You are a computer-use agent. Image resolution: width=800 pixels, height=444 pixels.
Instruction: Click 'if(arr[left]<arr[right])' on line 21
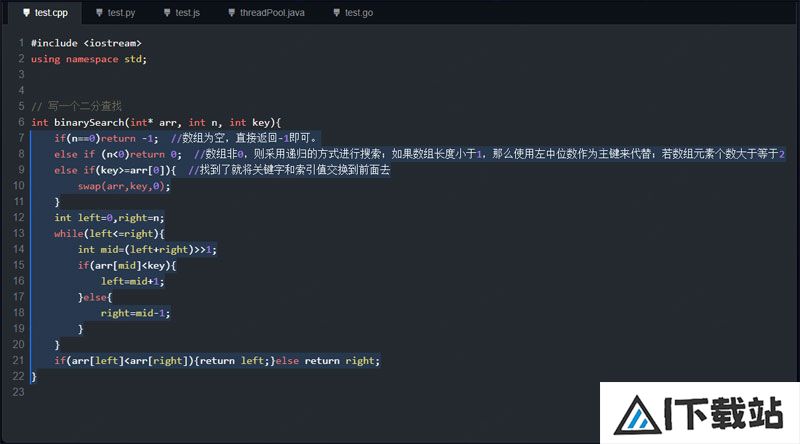[124, 361]
